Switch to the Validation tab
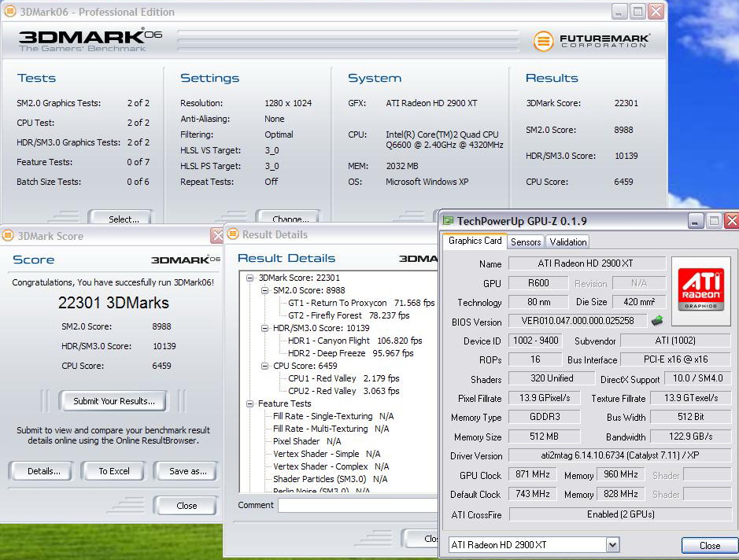739x560 pixels. (567, 241)
